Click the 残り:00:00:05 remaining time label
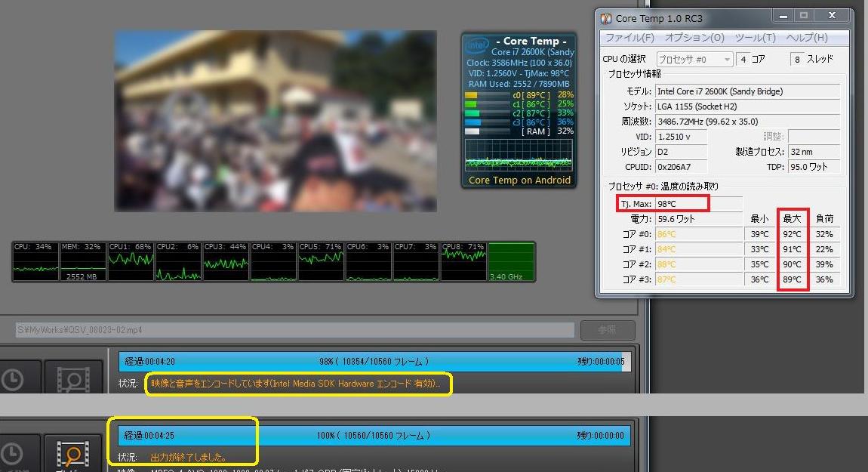 click(601, 361)
